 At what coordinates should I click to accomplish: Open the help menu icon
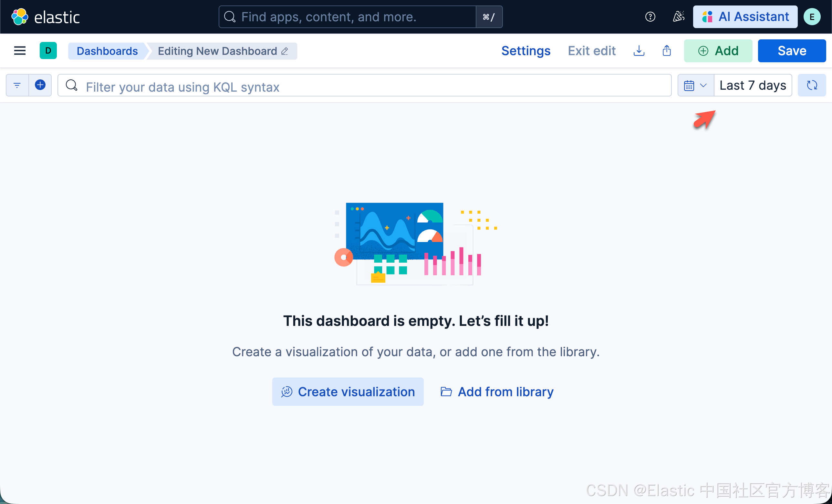click(650, 16)
